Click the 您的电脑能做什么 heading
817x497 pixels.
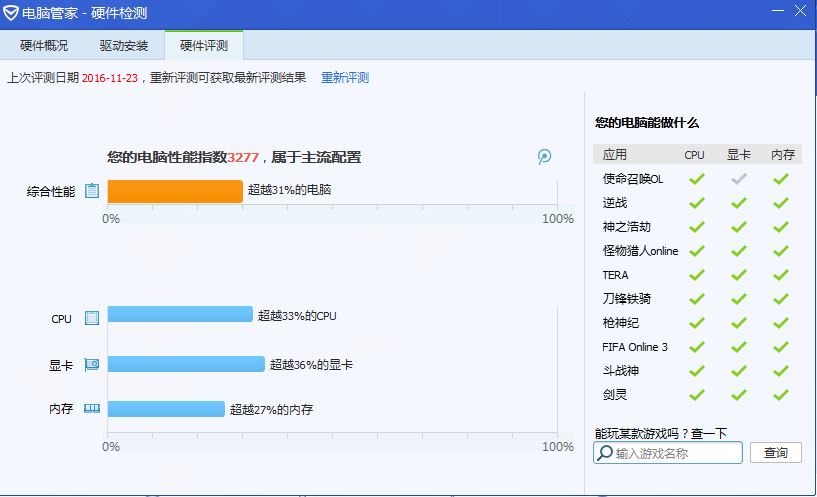click(x=647, y=123)
